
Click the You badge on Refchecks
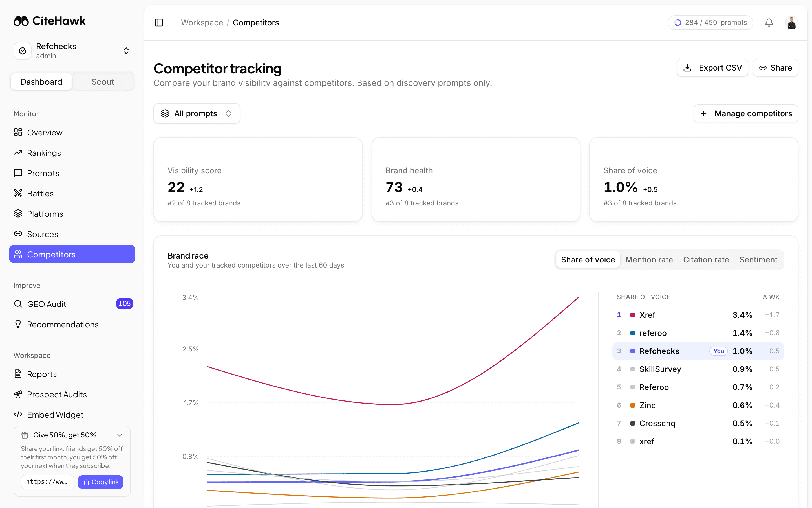tap(718, 351)
